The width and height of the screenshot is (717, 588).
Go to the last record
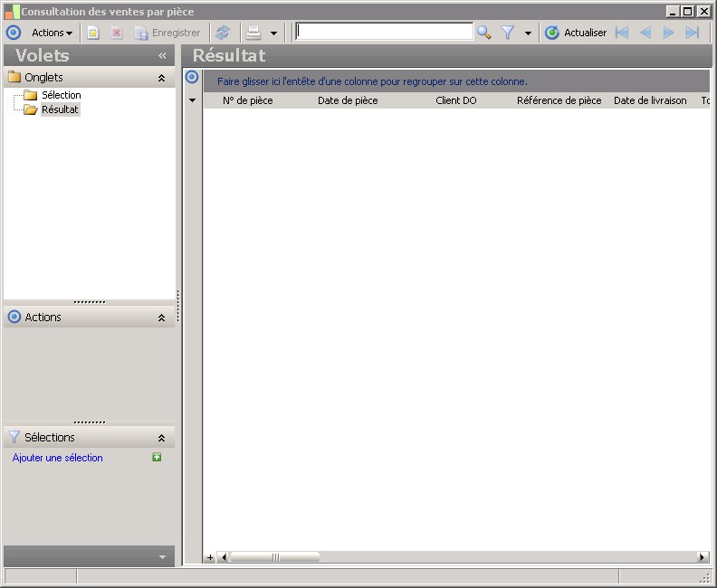693,33
